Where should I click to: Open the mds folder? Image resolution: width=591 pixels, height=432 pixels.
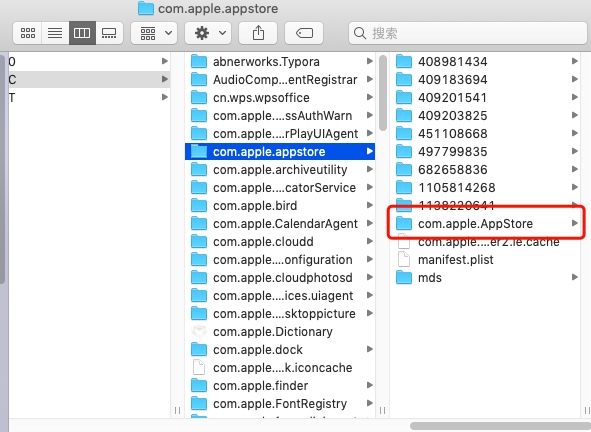(486, 278)
